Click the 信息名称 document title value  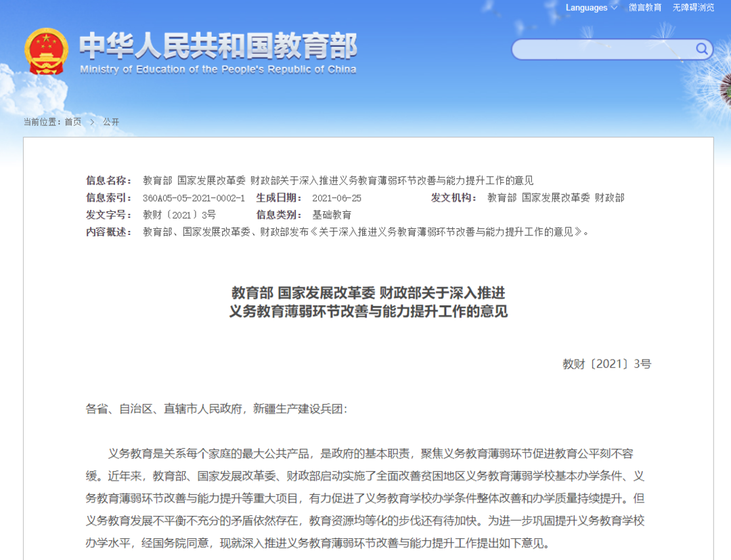click(x=338, y=180)
